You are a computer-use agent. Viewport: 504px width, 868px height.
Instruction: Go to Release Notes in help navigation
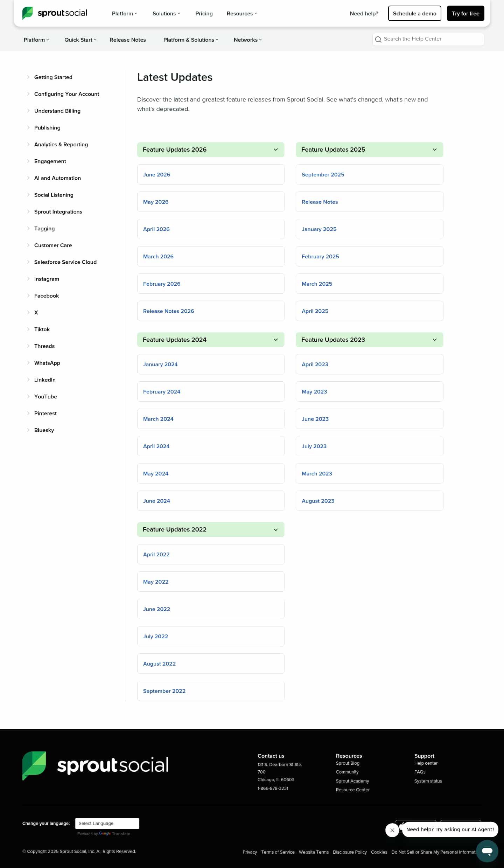(128, 40)
